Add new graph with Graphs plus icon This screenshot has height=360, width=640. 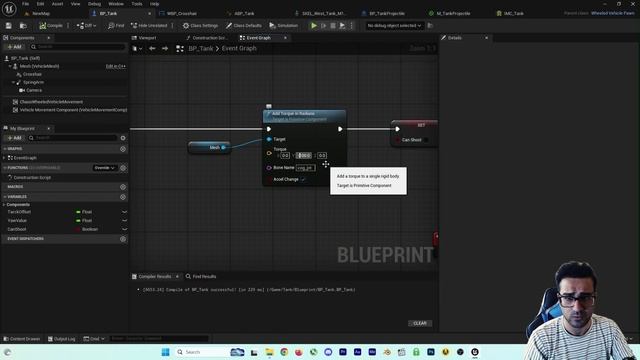pyautogui.click(x=123, y=149)
